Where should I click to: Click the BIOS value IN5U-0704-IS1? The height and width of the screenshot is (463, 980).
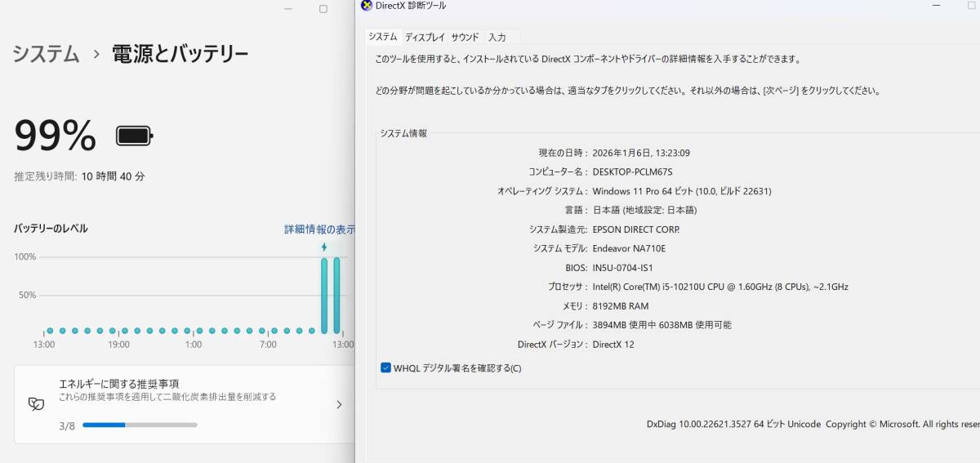pyautogui.click(x=622, y=268)
